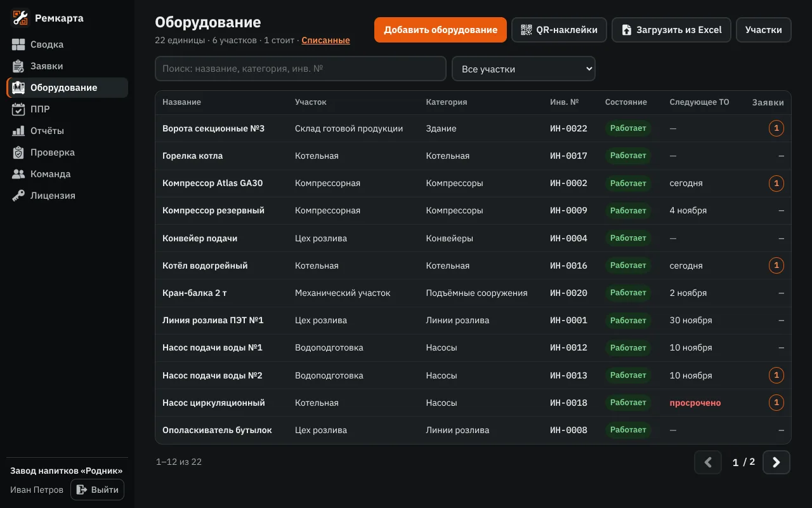Click the QR code icon
The image size is (812, 508).
[526, 30]
